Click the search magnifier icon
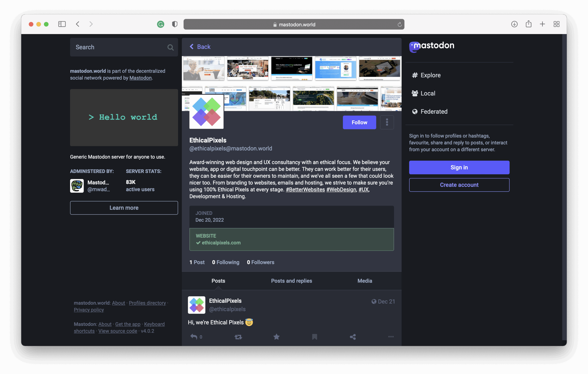 point(170,47)
